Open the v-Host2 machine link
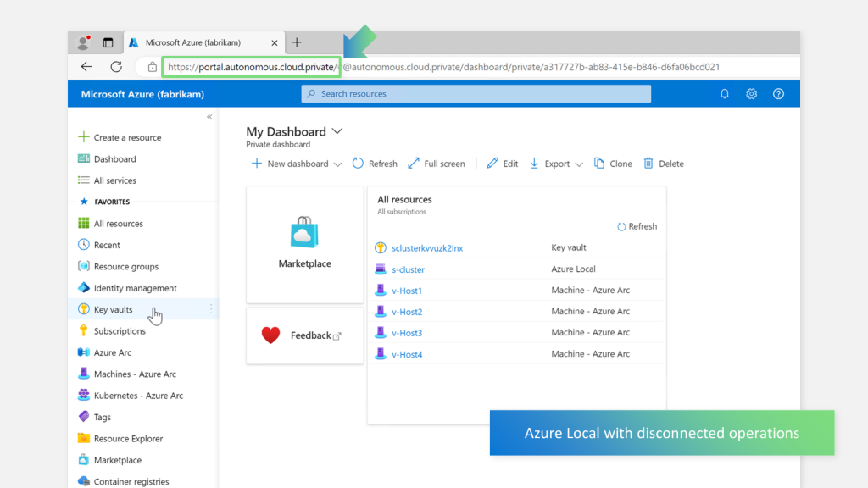 click(407, 312)
